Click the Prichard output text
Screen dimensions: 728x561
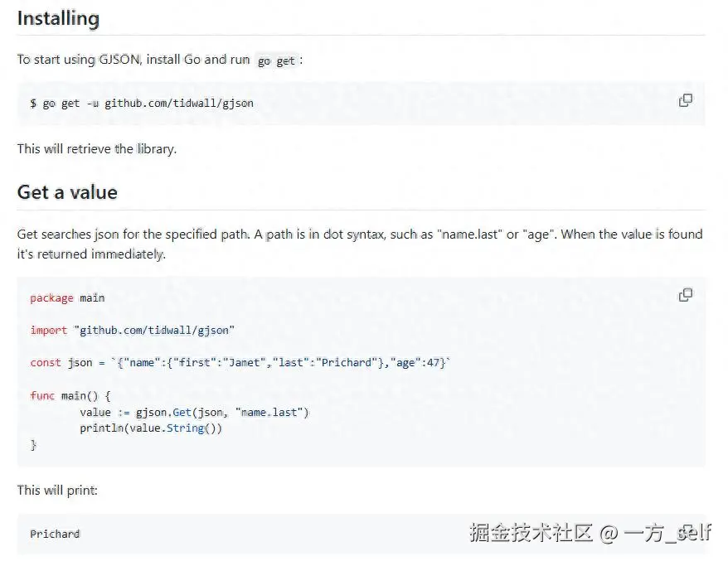[x=55, y=534]
